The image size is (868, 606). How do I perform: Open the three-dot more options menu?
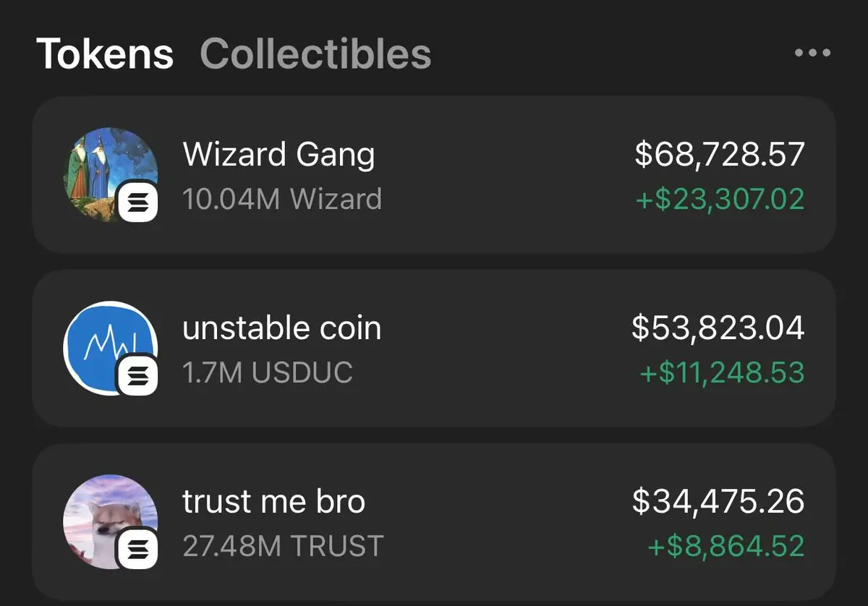point(812,53)
